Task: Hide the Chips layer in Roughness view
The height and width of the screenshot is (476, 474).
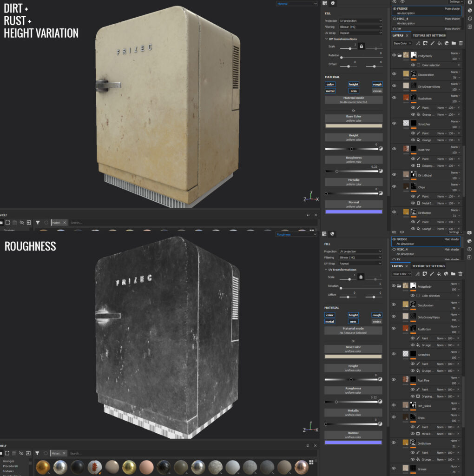Action: point(393,417)
